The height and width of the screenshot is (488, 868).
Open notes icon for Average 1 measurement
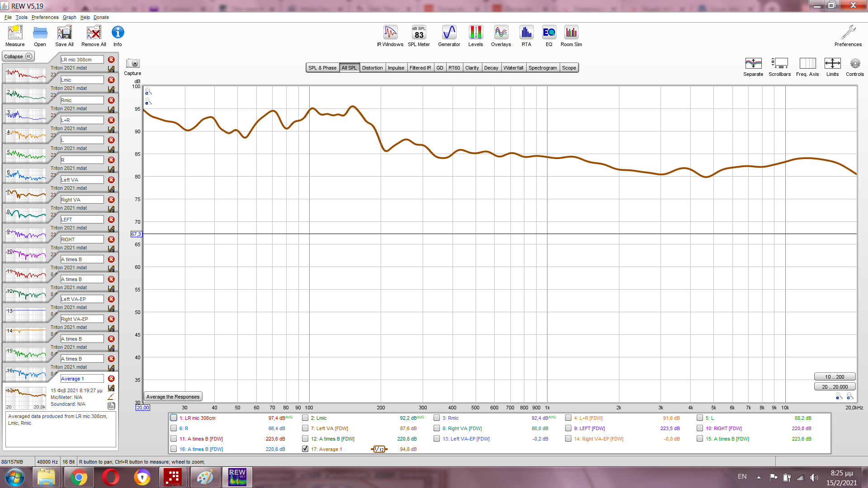[x=111, y=406]
